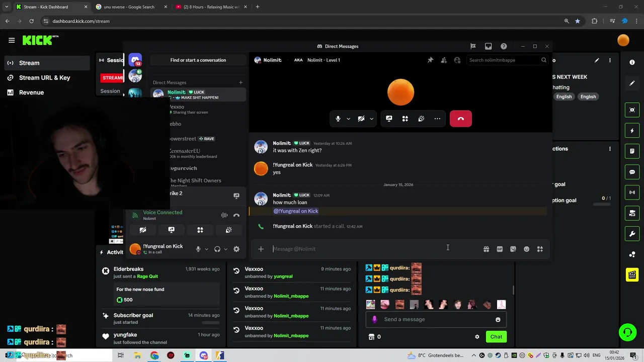Open more call options ellipsis
The width and height of the screenshot is (644, 362).
point(437,119)
